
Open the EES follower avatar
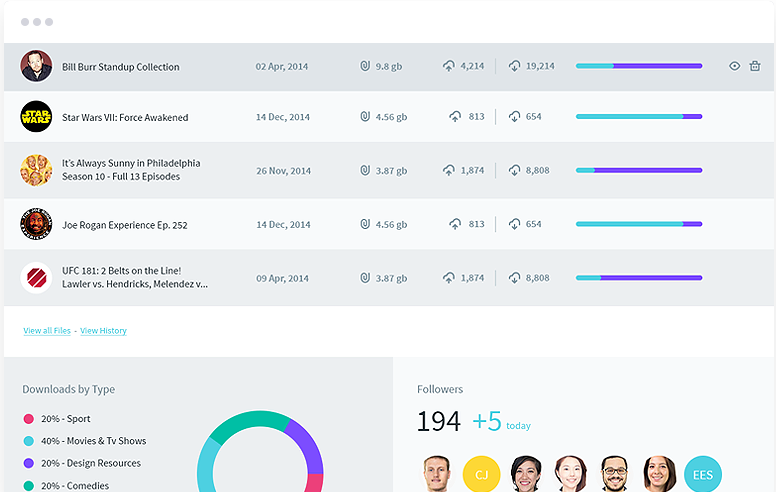[x=702, y=473]
